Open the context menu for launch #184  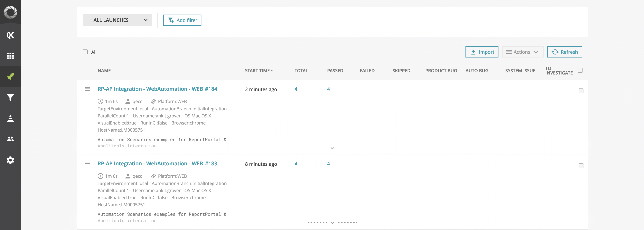pyautogui.click(x=88, y=89)
